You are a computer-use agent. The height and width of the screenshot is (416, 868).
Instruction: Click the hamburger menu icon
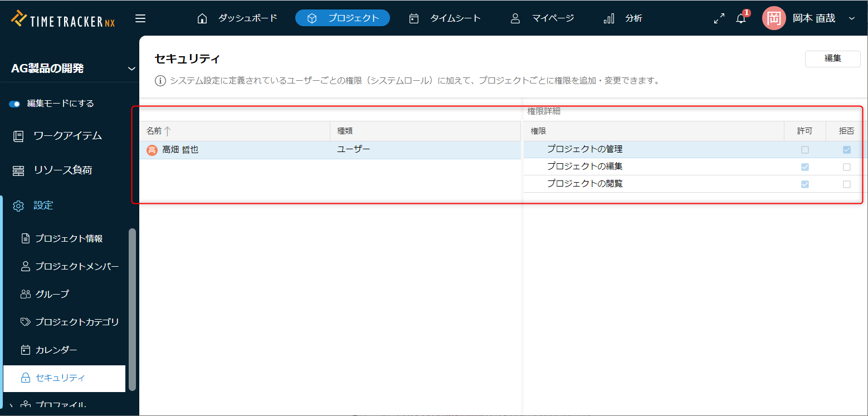click(x=140, y=18)
